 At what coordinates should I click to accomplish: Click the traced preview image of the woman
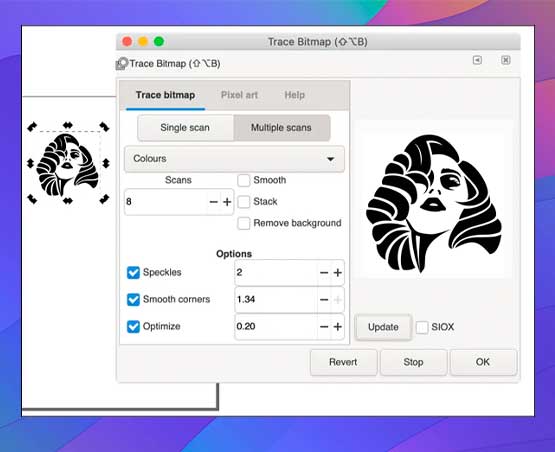click(434, 204)
